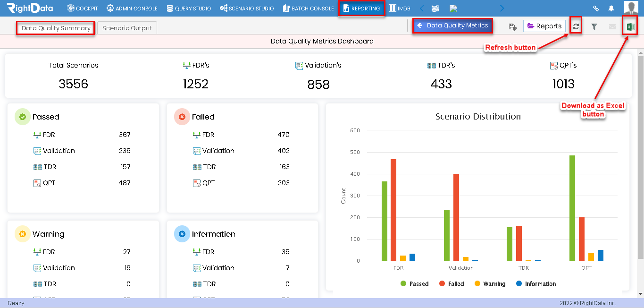
Task: Open the filter funnel icon
Action: [594, 27]
